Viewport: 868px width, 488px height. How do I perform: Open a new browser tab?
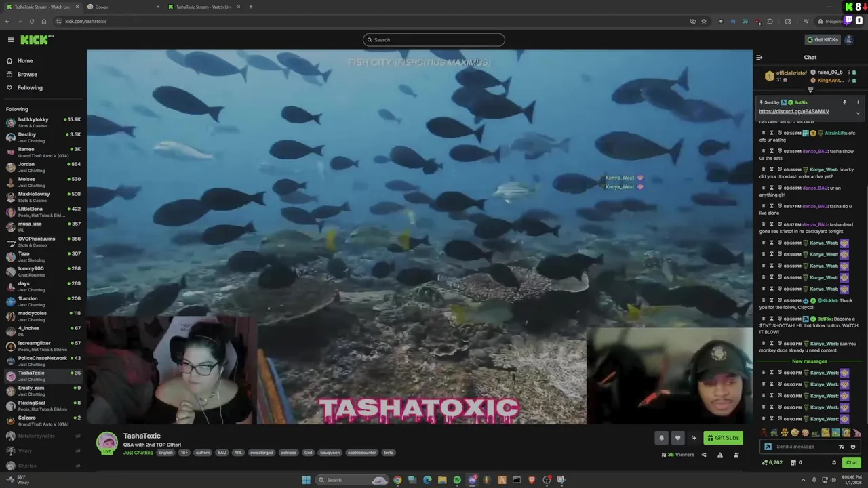click(250, 7)
